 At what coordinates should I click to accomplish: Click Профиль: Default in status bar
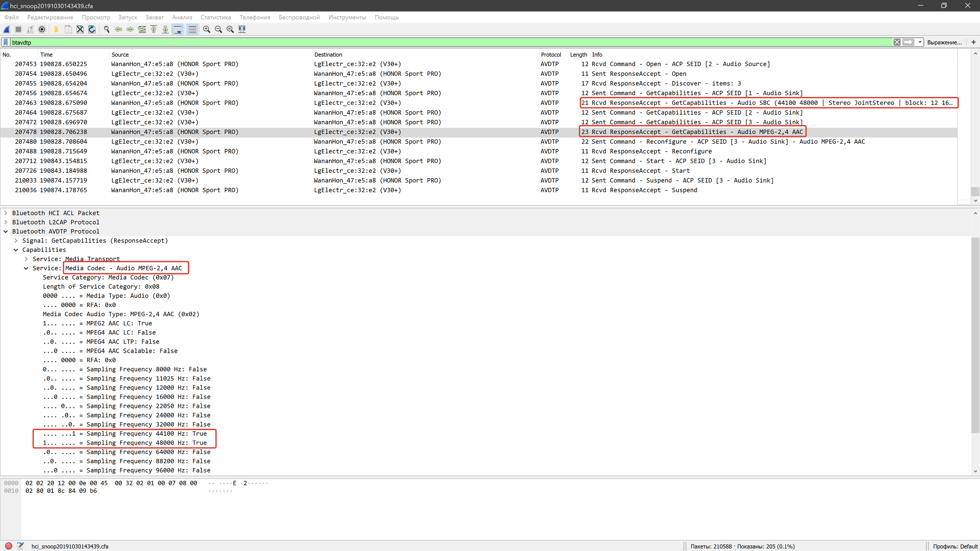[x=955, y=546]
